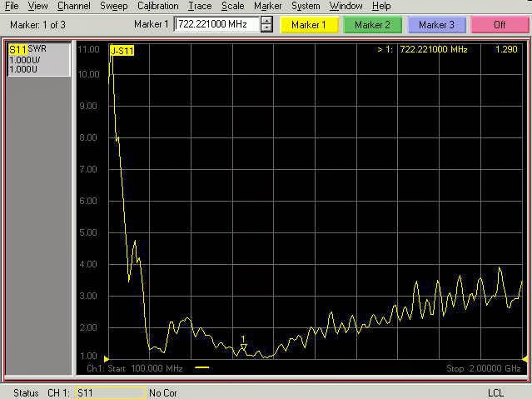Click the No Cor status indicator
This screenshot has width=532, height=399.
point(163,393)
